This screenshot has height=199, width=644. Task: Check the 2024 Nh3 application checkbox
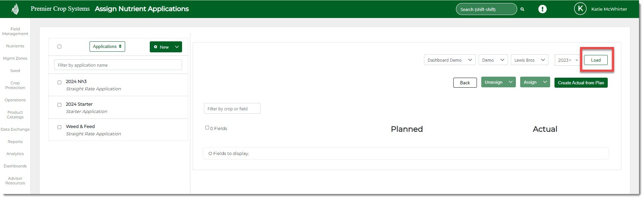[60, 82]
